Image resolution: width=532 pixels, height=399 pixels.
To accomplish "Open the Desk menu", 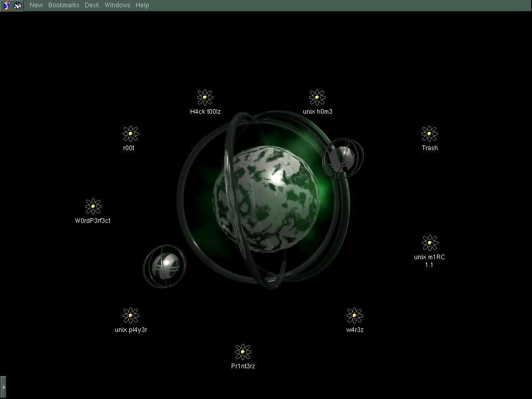I will [92, 5].
